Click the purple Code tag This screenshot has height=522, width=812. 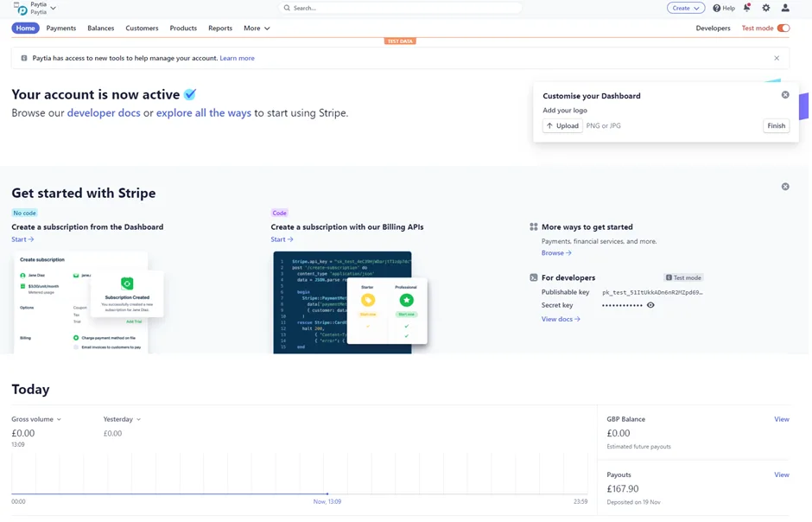(x=280, y=213)
